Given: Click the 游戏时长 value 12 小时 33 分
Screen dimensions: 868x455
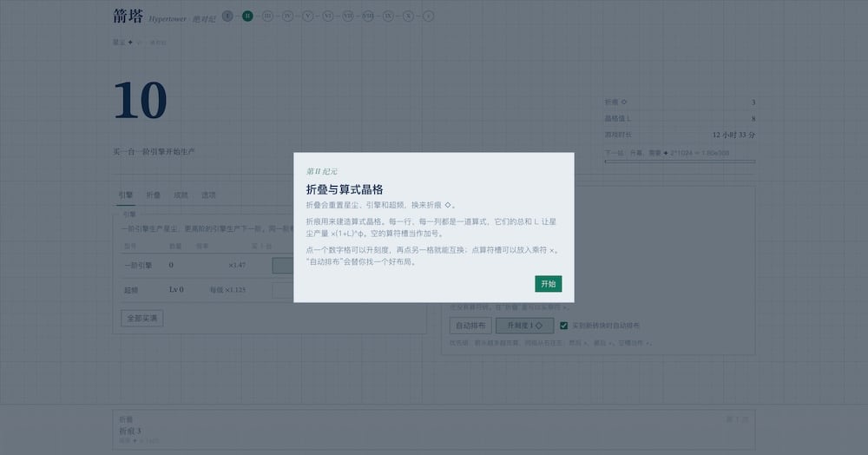Looking at the screenshot, I should (x=733, y=135).
